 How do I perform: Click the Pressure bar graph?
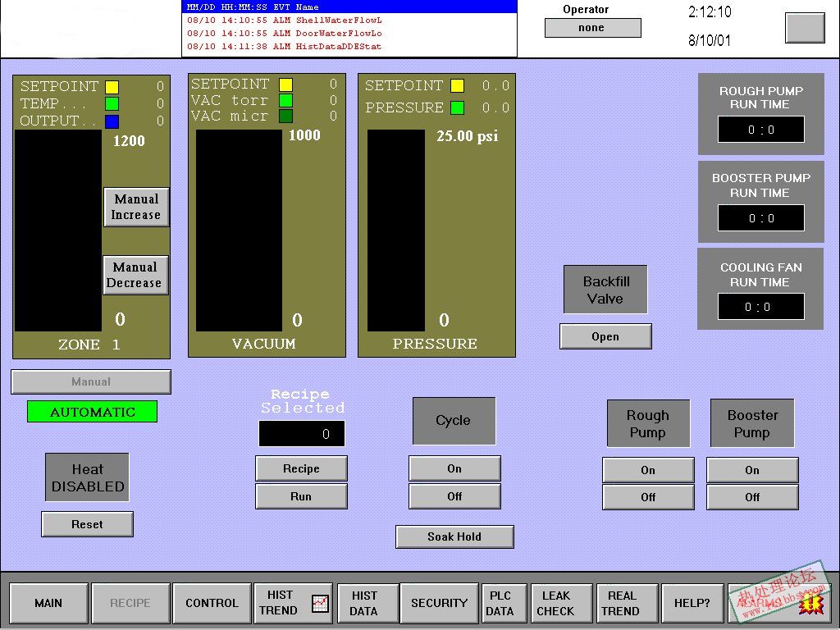point(396,231)
